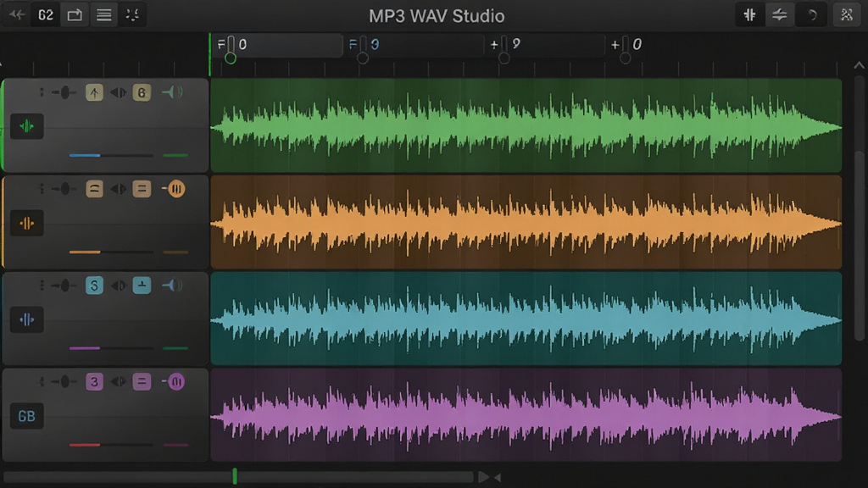Open the list view icon in the top toolbar
Viewport: 868px width, 488px height.
click(x=104, y=15)
